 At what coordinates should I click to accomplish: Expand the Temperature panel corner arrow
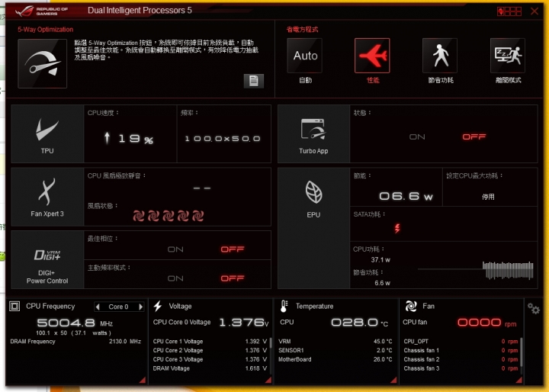[393, 380]
